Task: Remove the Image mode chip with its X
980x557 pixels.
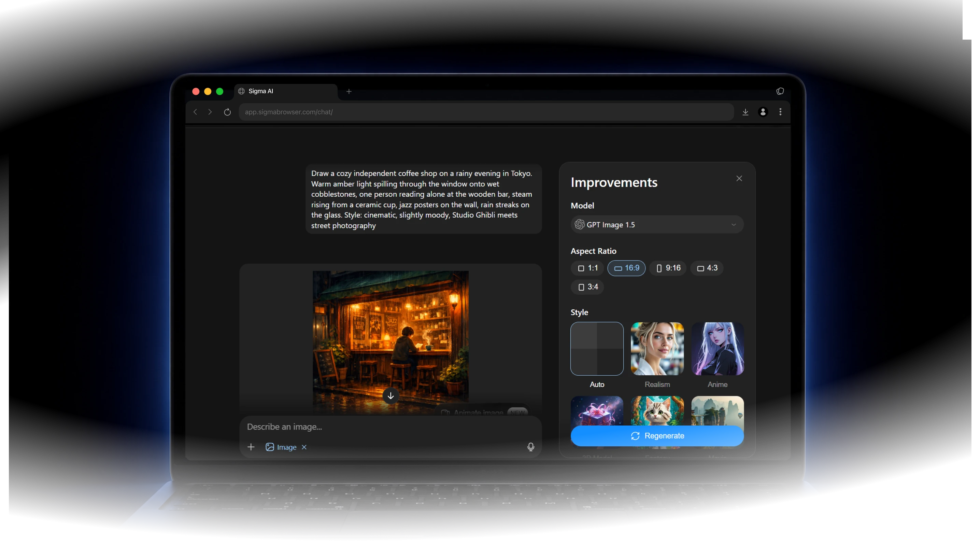Action: pos(304,447)
